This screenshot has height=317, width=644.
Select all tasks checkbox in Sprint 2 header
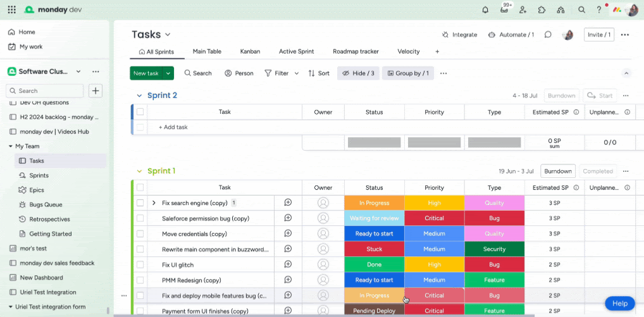click(140, 112)
